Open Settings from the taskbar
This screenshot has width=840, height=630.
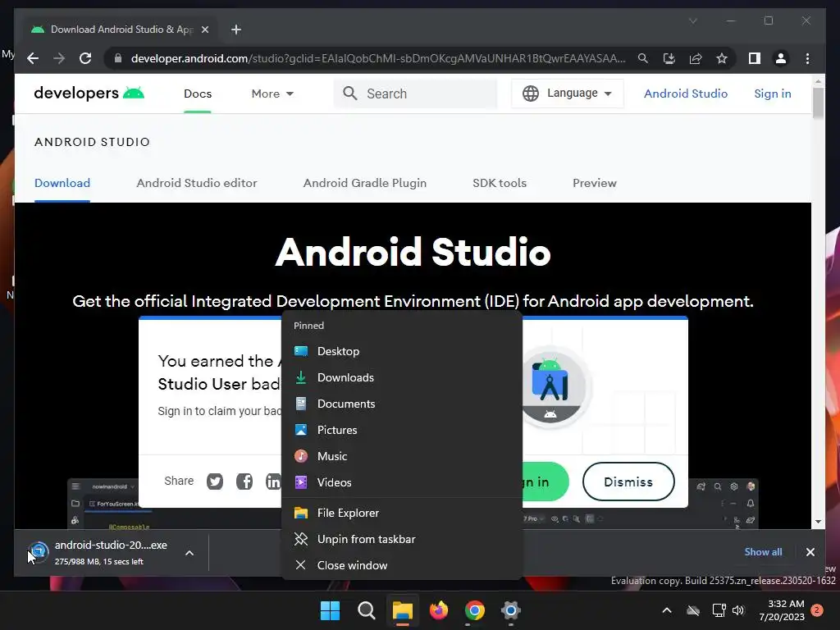pyautogui.click(x=511, y=610)
